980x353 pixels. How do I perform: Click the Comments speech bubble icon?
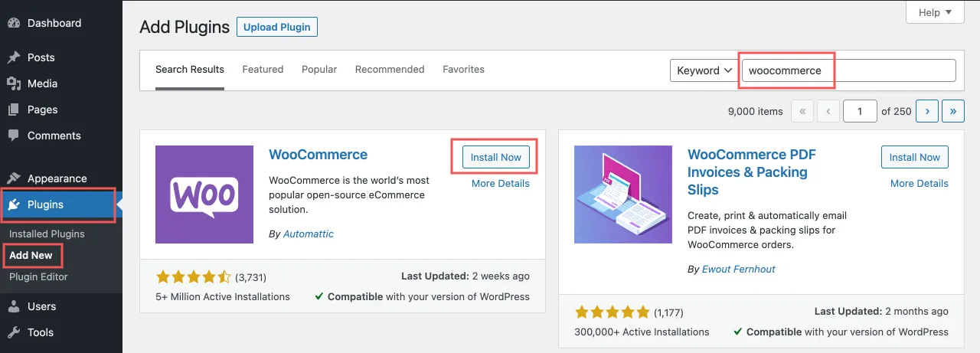(x=14, y=136)
